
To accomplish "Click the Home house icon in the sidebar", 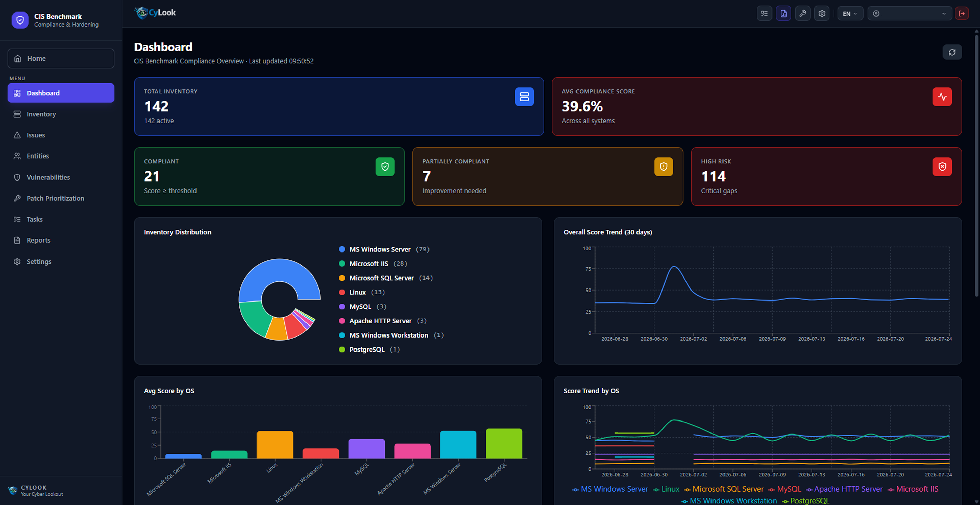I will pos(18,58).
